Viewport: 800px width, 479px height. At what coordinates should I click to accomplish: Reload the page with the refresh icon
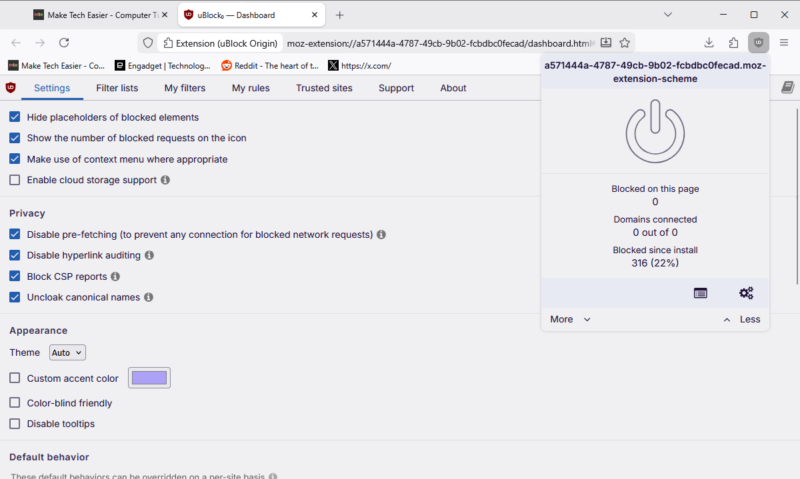point(64,43)
